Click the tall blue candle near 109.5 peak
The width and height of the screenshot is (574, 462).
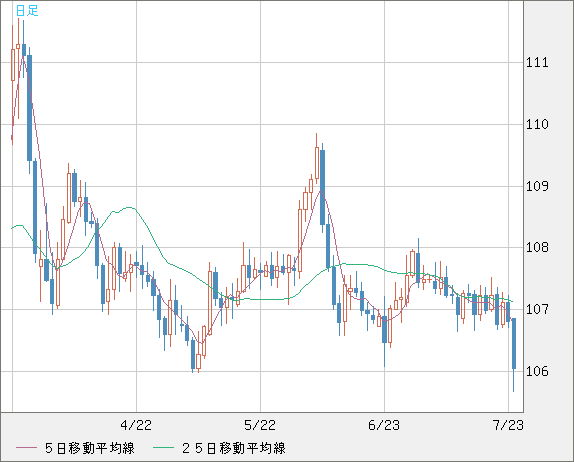pos(323,187)
